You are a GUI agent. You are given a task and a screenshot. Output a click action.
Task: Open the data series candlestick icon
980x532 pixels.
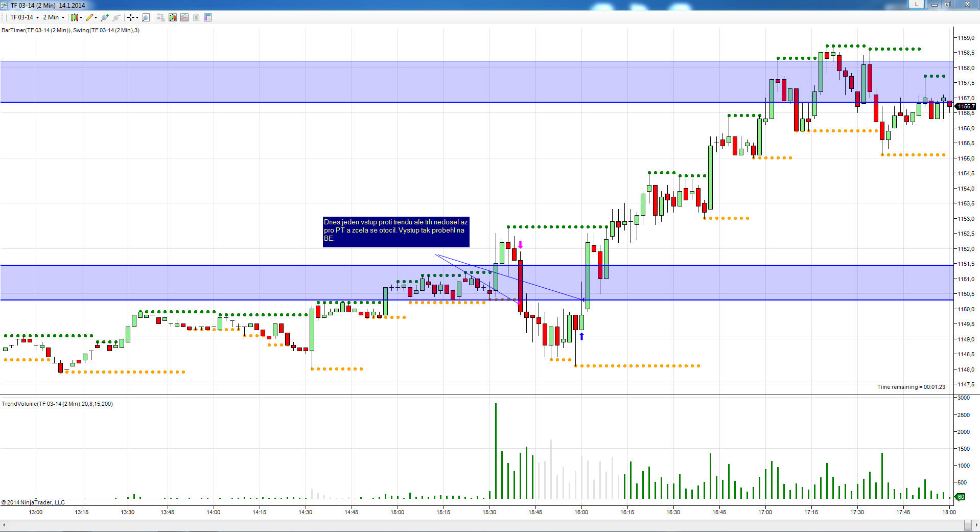point(173,17)
